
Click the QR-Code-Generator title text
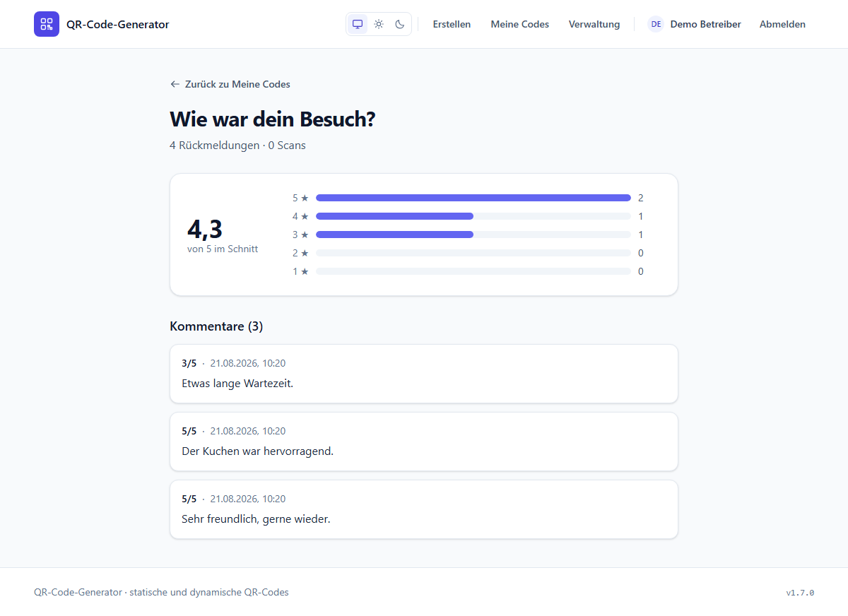click(x=118, y=24)
